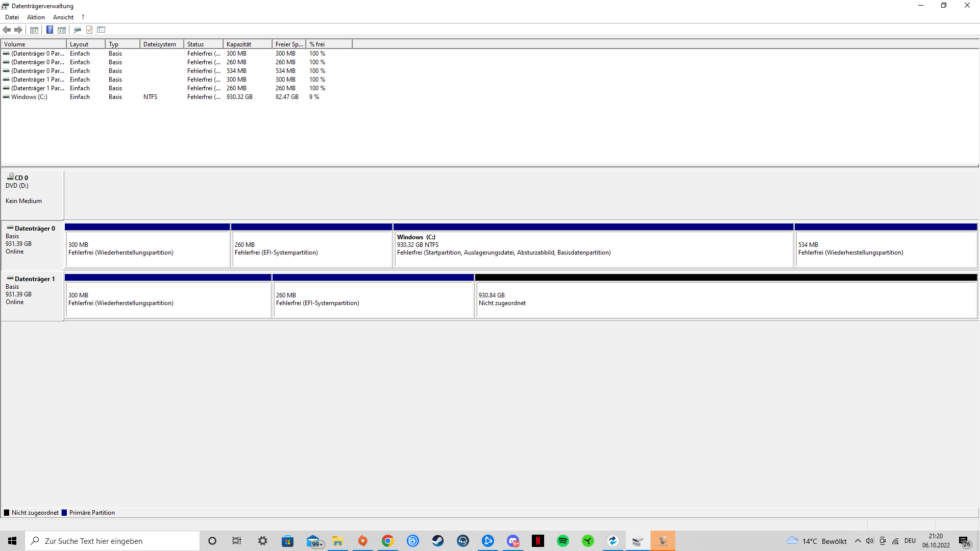The width and height of the screenshot is (980, 551).
Task: Toggle the action pane toolbar icon
Action: (62, 30)
